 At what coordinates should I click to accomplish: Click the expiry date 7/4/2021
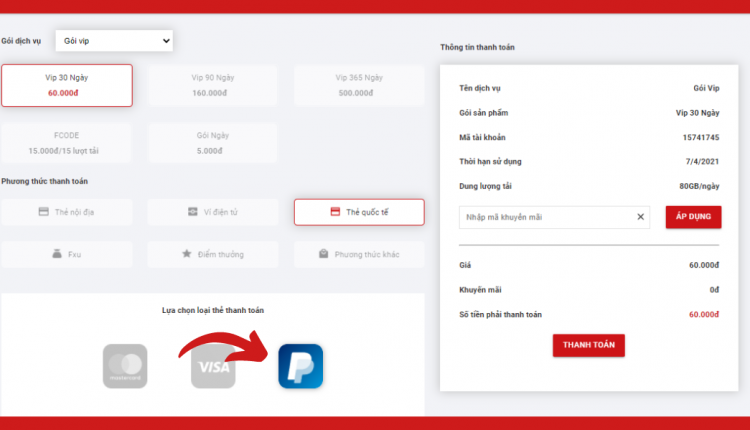pos(702,162)
